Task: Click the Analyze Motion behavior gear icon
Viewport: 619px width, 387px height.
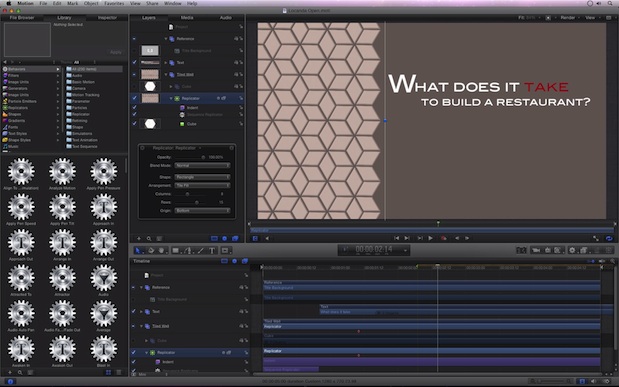Action: [x=62, y=171]
